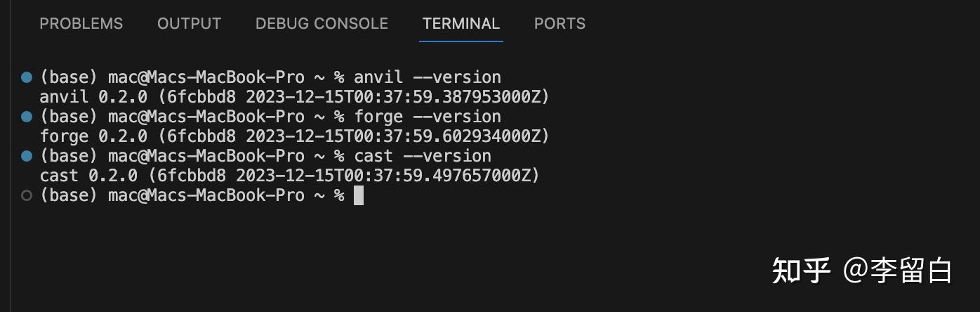Screen dimensions: 980x312
Task: Click the blue command marker beside cast command
Action: tap(27, 155)
